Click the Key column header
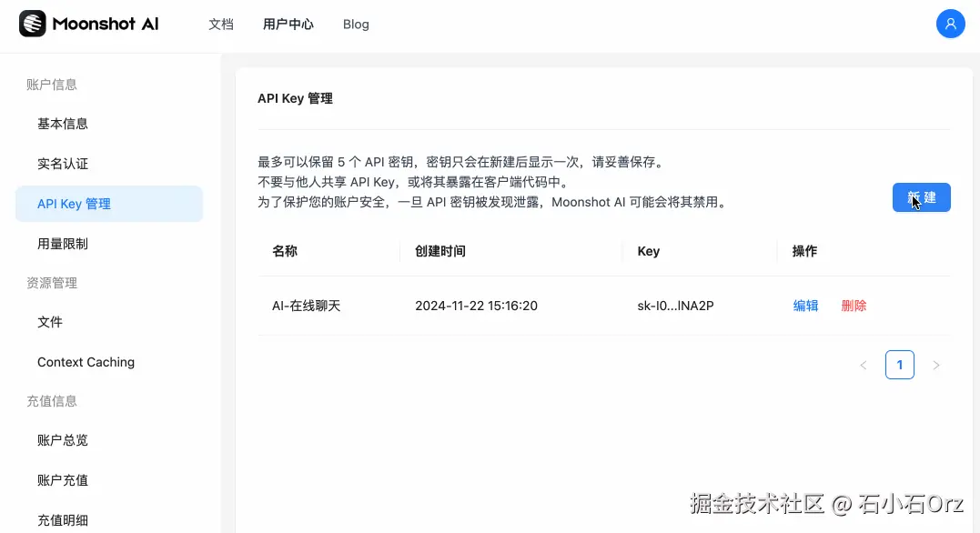The height and width of the screenshot is (533, 980). tap(648, 251)
